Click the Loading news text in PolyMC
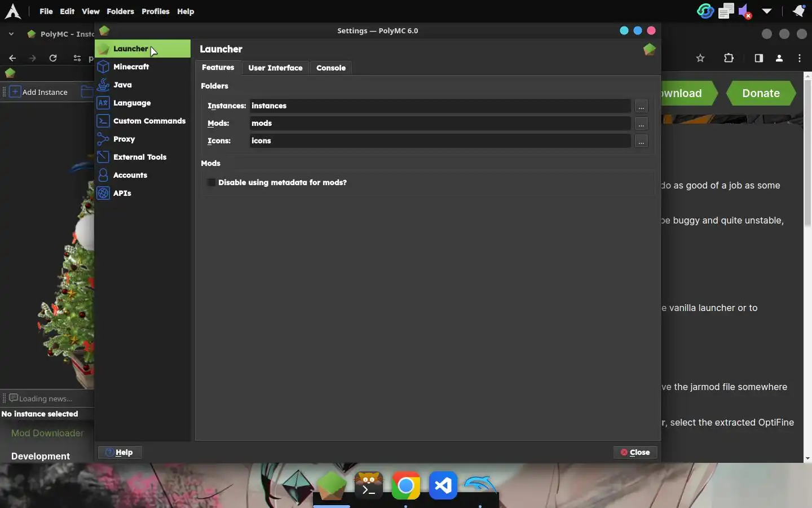Image resolution: width=812 pixels, height=508 pixels. coord(46,398)
